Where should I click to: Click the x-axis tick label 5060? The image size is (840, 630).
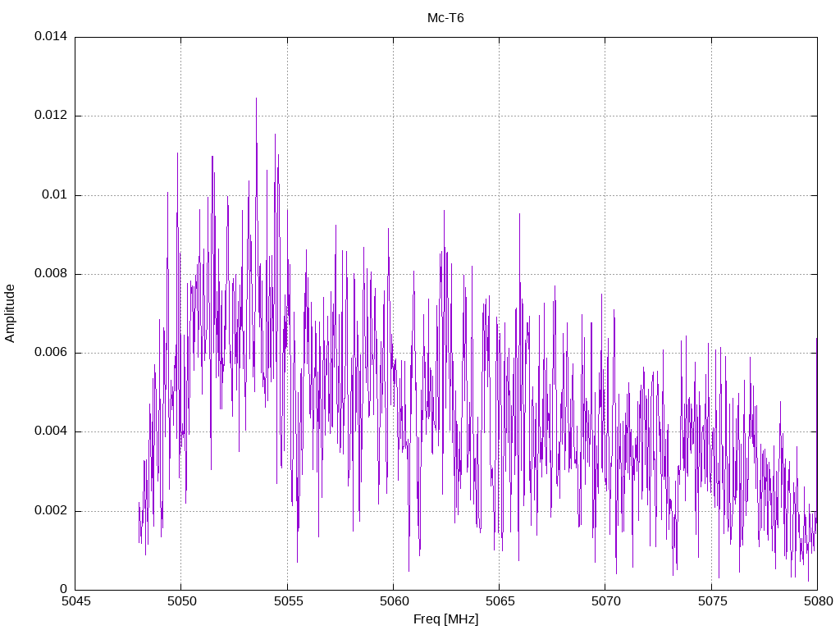(394, 601)
